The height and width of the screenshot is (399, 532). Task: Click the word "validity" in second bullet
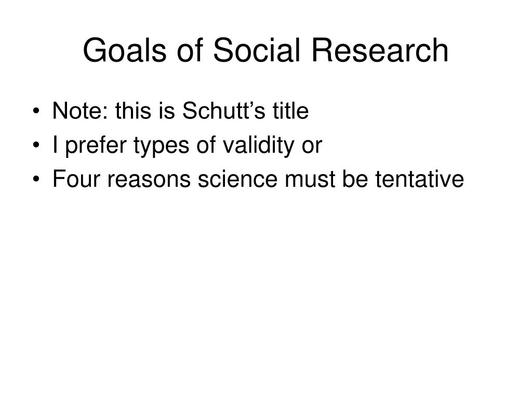pos(259,145)
